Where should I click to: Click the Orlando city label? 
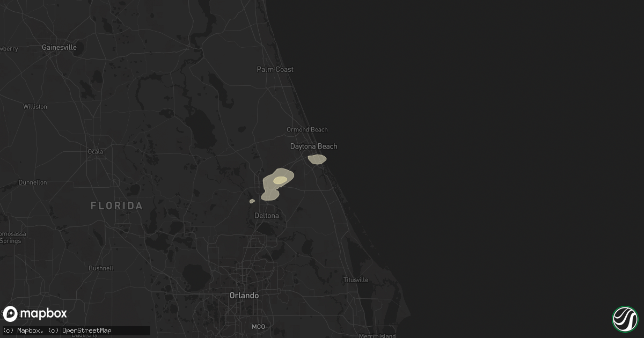(244, 295)
